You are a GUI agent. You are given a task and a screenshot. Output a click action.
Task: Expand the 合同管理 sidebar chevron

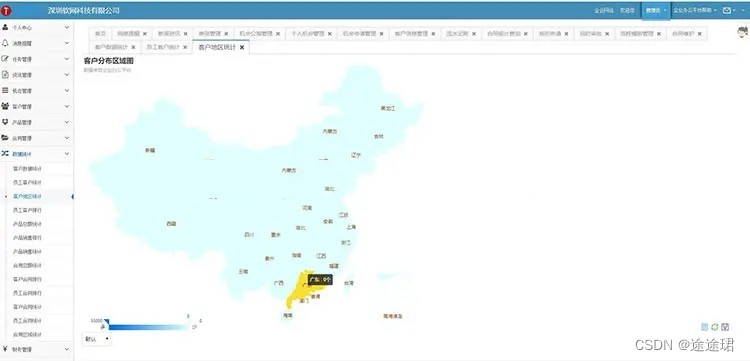[x=67, y=138]
